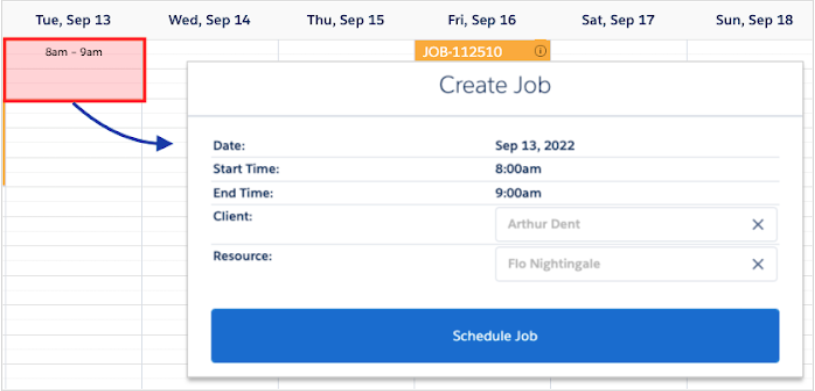Select the Client lookup field

click(636, 225)
